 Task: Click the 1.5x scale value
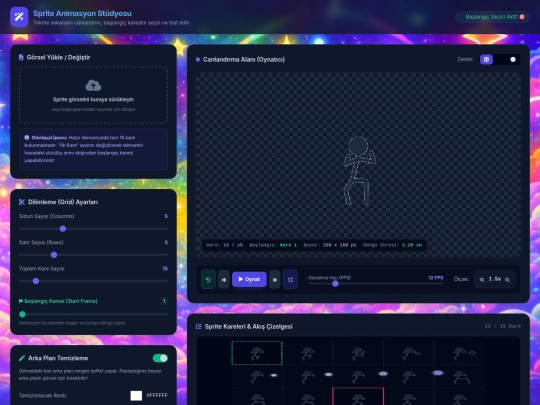[495, 279]
